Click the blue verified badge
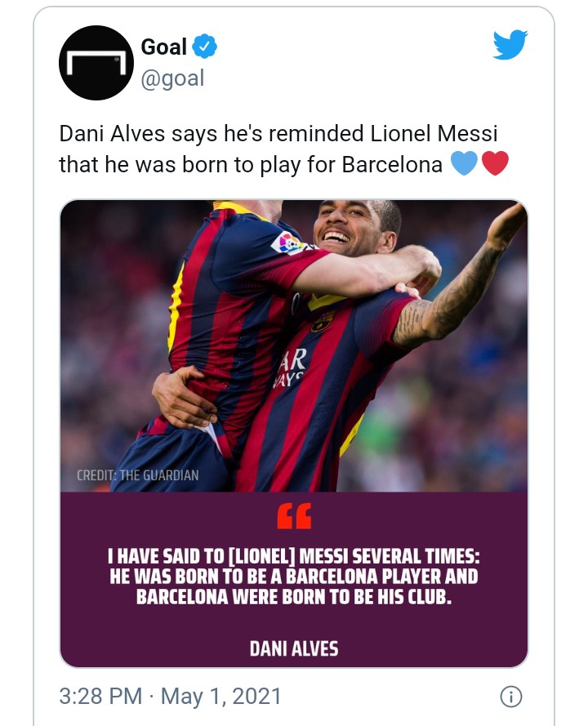This screenshot has width=588, height=726. pyautogui.click(x=204, y=47)
